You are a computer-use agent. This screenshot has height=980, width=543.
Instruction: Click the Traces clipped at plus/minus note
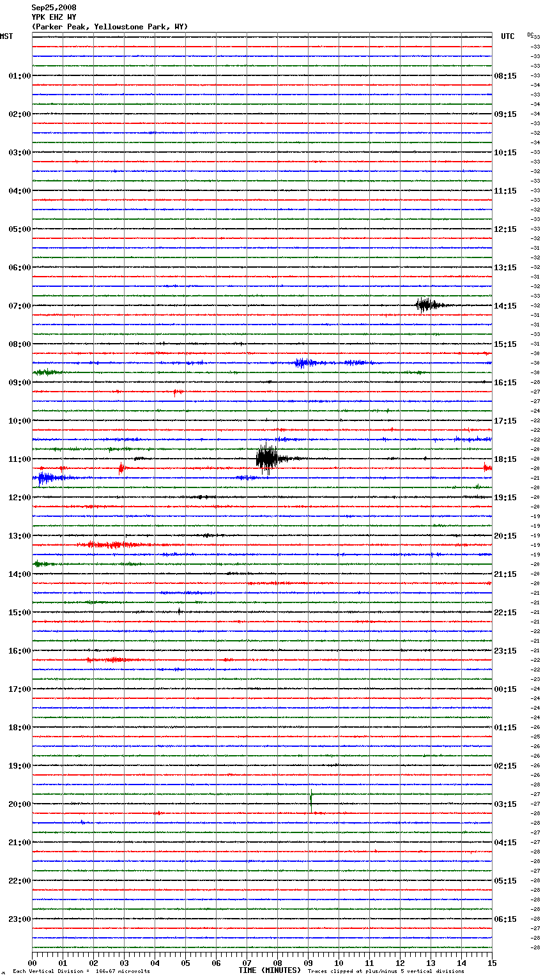tap(386, 971)
